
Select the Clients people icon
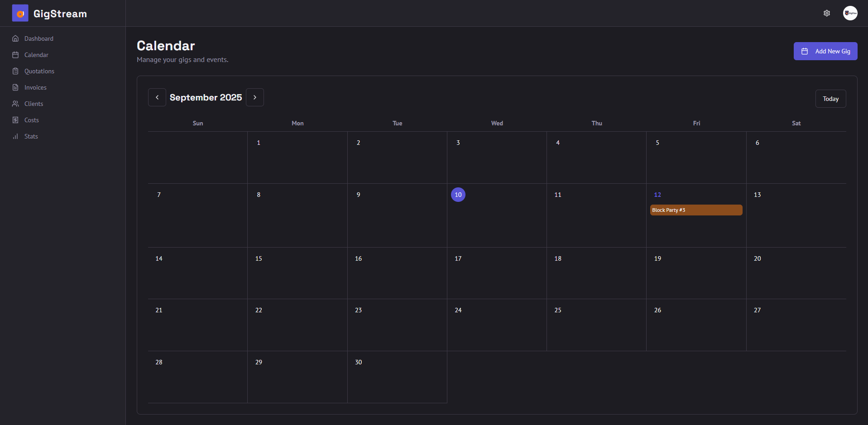point(15,104)
